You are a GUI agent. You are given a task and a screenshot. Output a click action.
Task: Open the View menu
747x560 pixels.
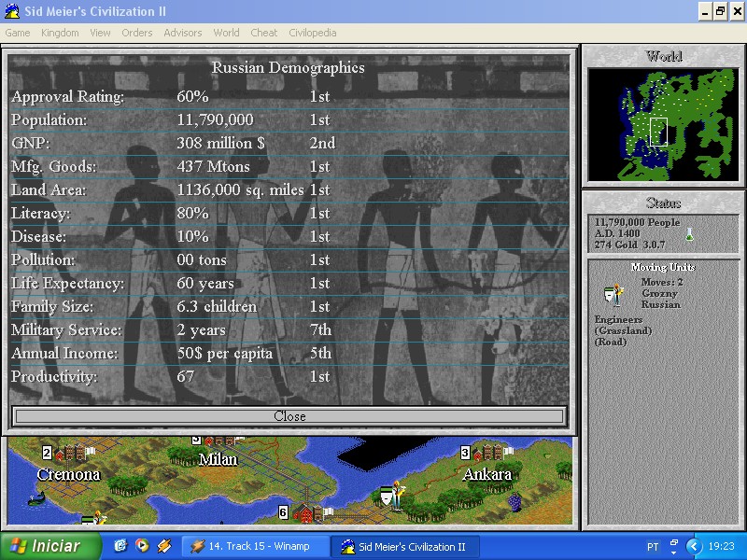[100, 33]
